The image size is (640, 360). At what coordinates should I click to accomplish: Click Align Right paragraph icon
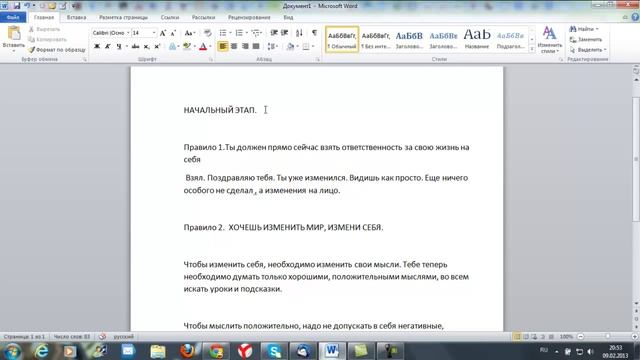(x=245, y=47)
